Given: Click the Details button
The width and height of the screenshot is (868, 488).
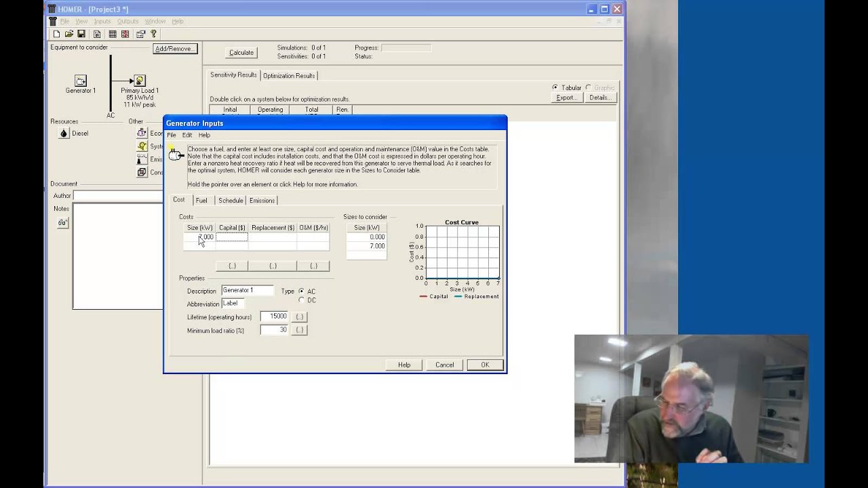Looking at the screenshot, I should coord(600,98).
